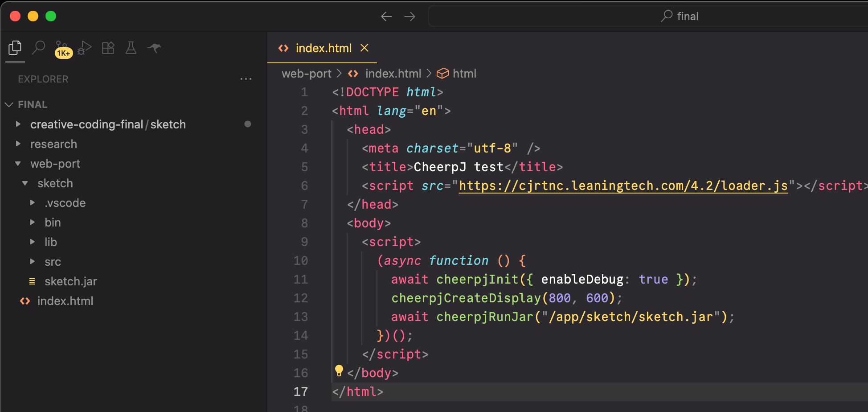This screenshot has height=412, width=868.
Task: Click the "CheerpJ test" title text
Action: click(459, 167)
